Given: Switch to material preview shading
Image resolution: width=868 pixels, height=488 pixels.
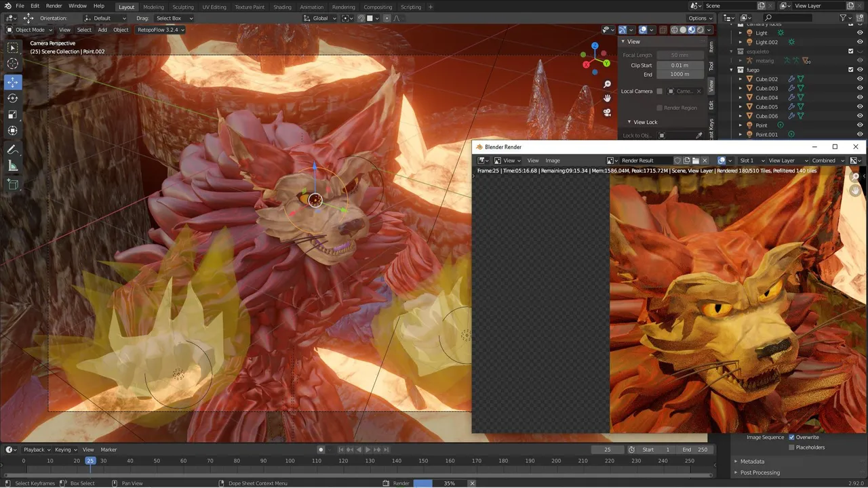Looking at the screenshot, I should [692, 30].
